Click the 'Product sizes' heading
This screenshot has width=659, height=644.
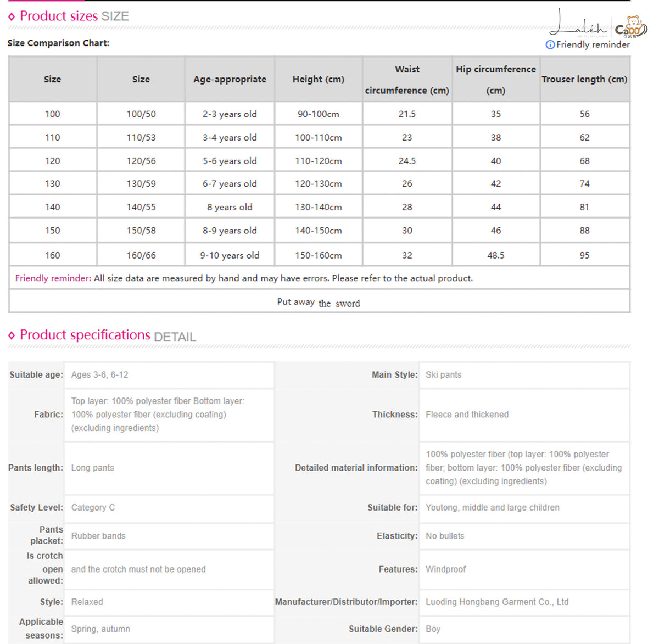pos(59,16)
